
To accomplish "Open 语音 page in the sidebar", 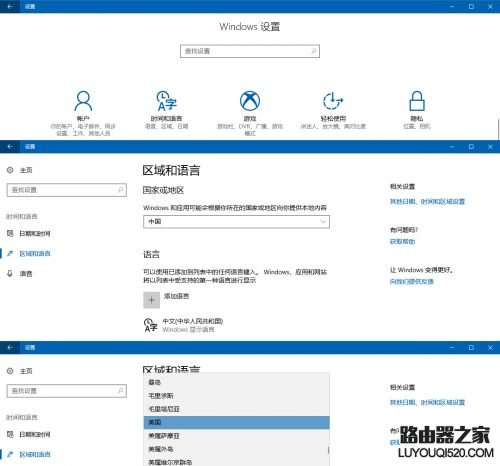I will click(26, 274).
